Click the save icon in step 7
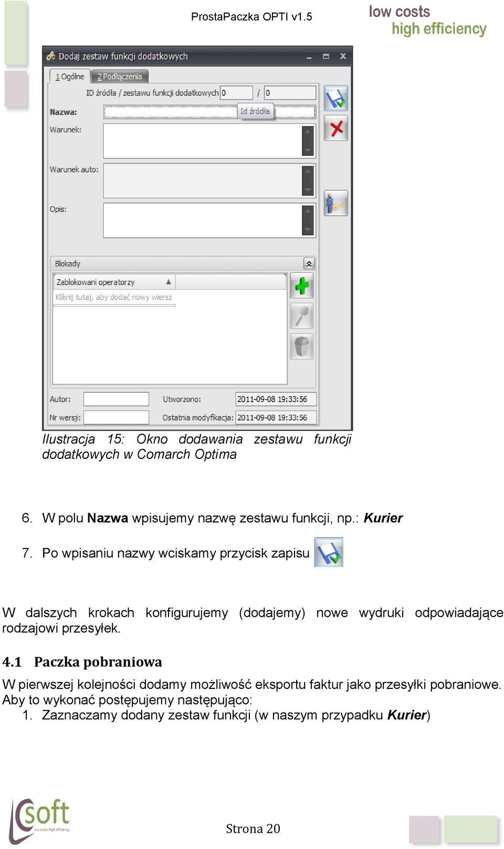The width and height of the screenshot is (504, 849). coord(329,552)
